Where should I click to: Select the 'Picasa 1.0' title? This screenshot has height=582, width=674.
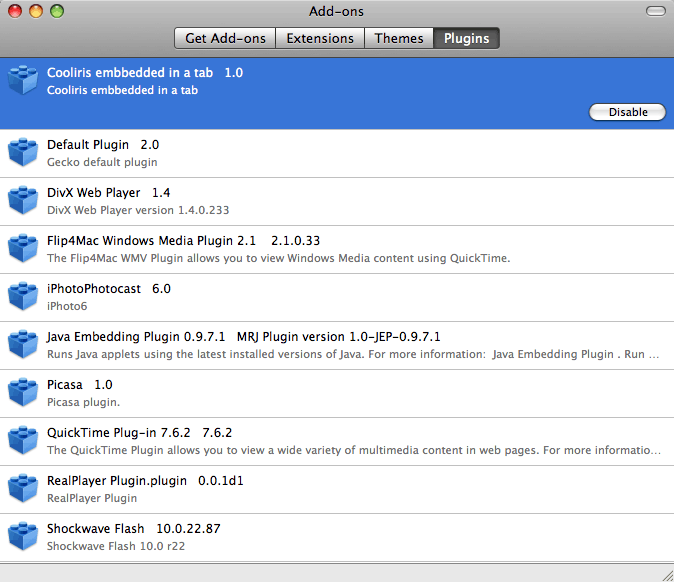(80, 385)
